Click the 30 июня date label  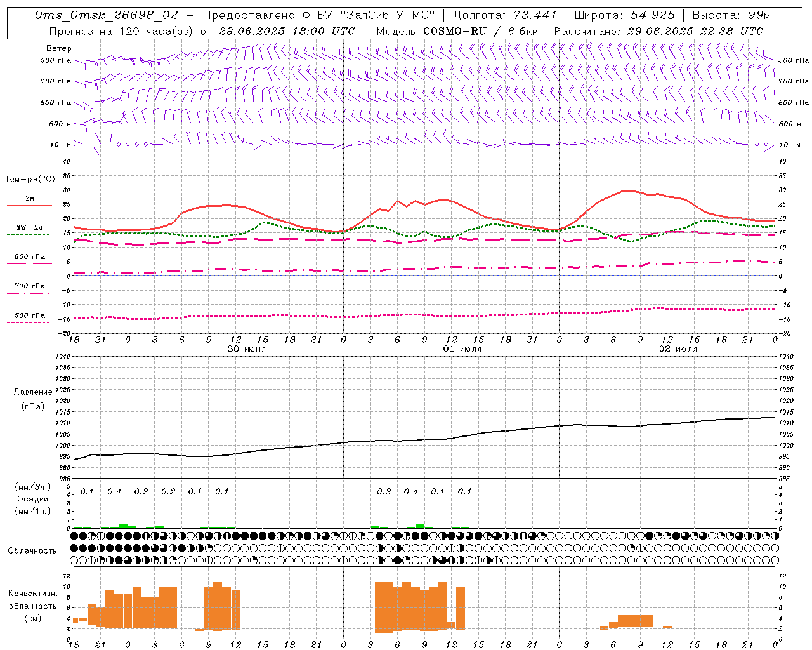tap(247, 349)
